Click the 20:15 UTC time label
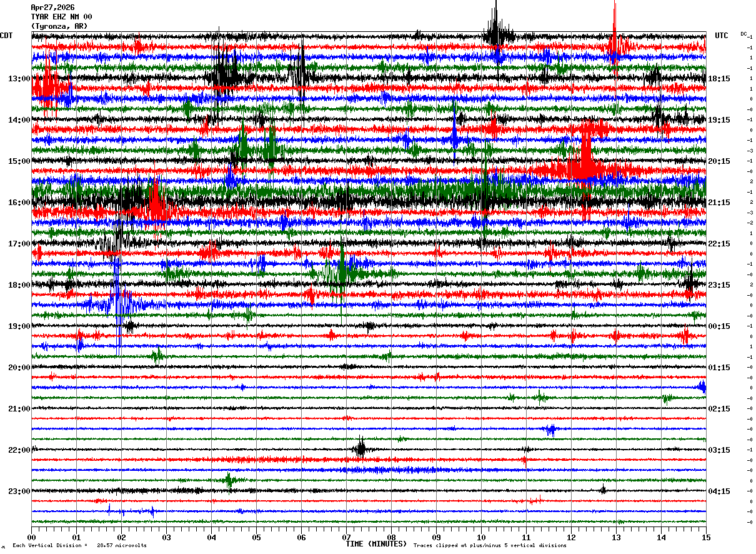 (719, 161)
